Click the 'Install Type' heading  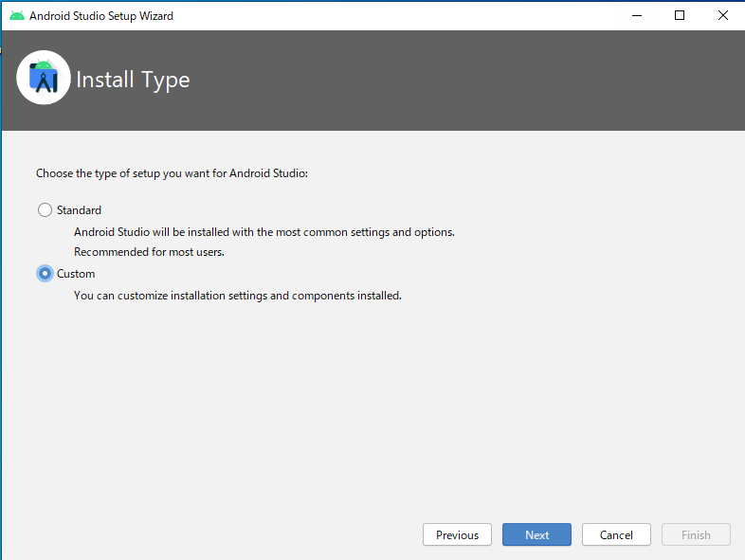[133, 80]
